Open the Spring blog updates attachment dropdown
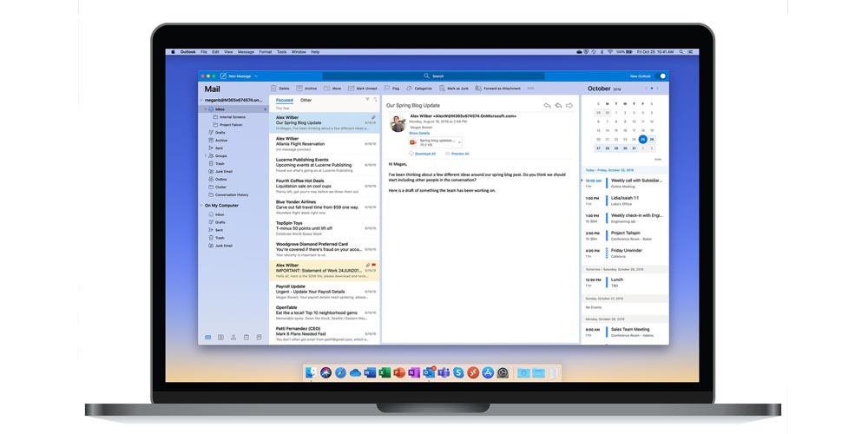Image resolution: width=868 pixels, height=434 pixels. pyautogui.click(x=459, y=142)
